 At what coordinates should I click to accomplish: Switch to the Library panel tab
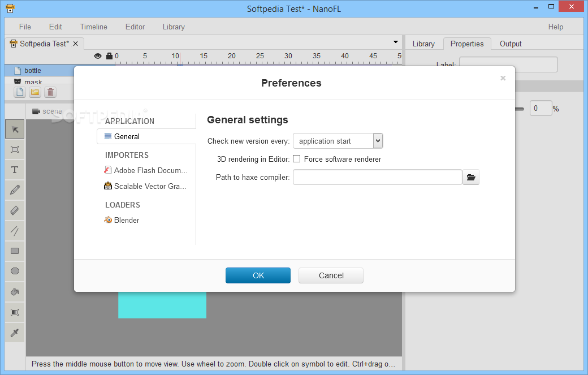[423, 44]
